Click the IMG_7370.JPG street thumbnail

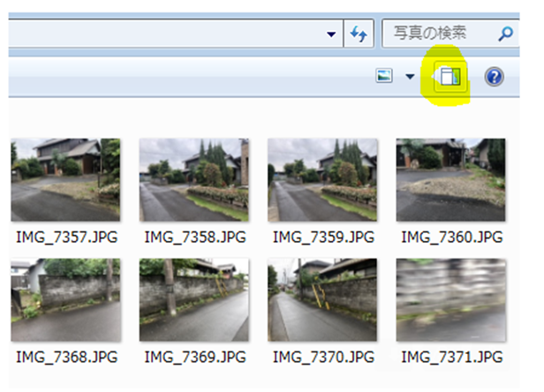click(322, 299)
